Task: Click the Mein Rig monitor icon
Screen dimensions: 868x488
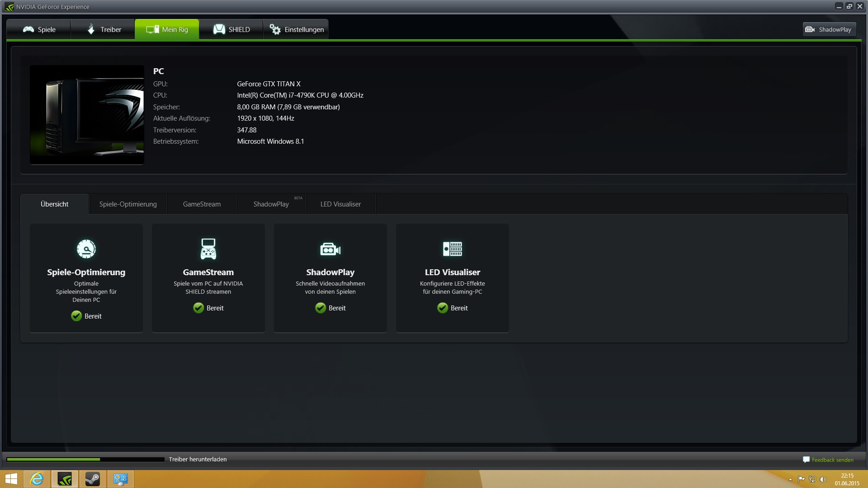Action: click(x=152, y=29)
